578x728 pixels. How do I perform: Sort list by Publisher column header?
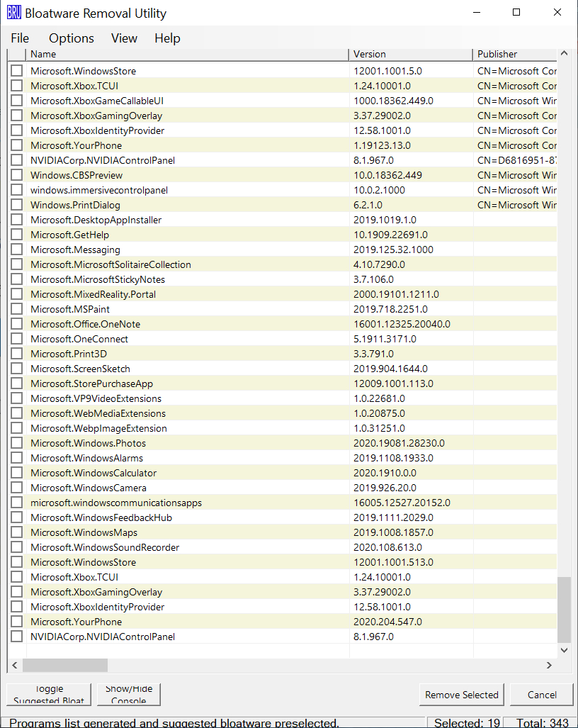515,55
